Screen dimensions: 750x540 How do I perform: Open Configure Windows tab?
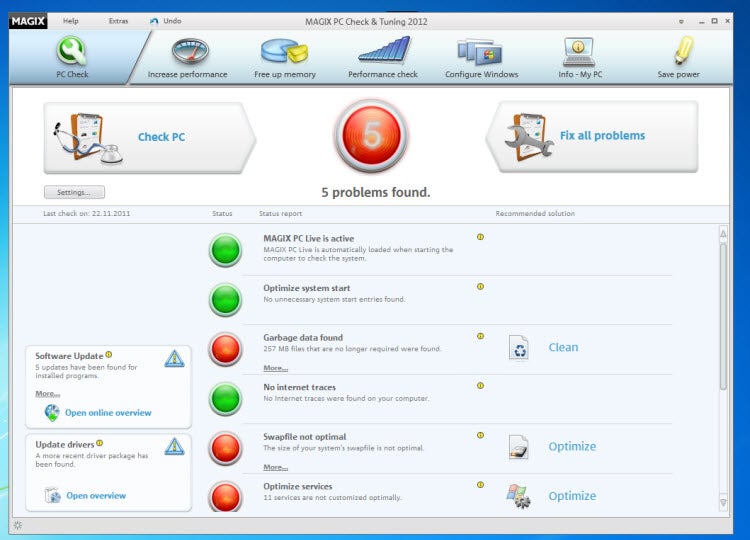pos(482,58)
